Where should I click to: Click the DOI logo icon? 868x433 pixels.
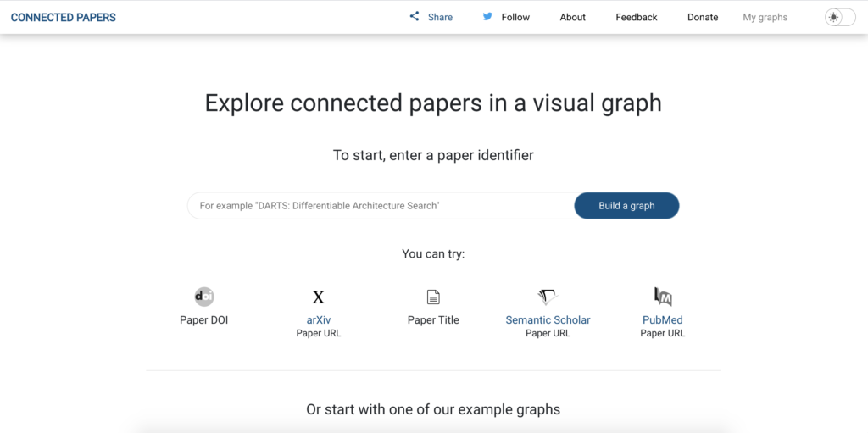coord(204,297)
